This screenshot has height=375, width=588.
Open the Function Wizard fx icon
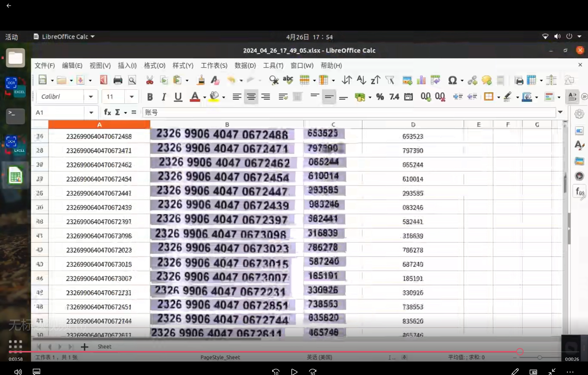point(108,112)
